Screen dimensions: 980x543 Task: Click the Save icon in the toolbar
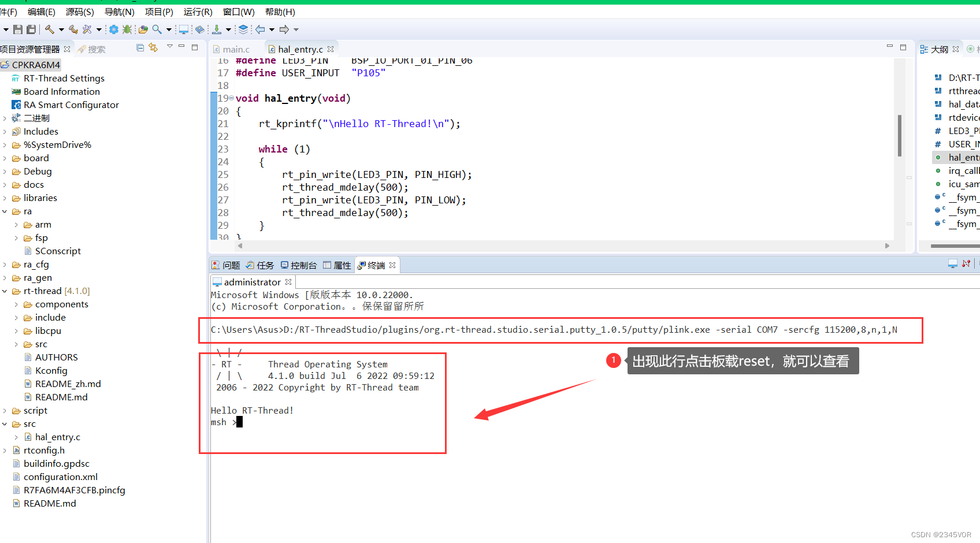tap(18, 29)
